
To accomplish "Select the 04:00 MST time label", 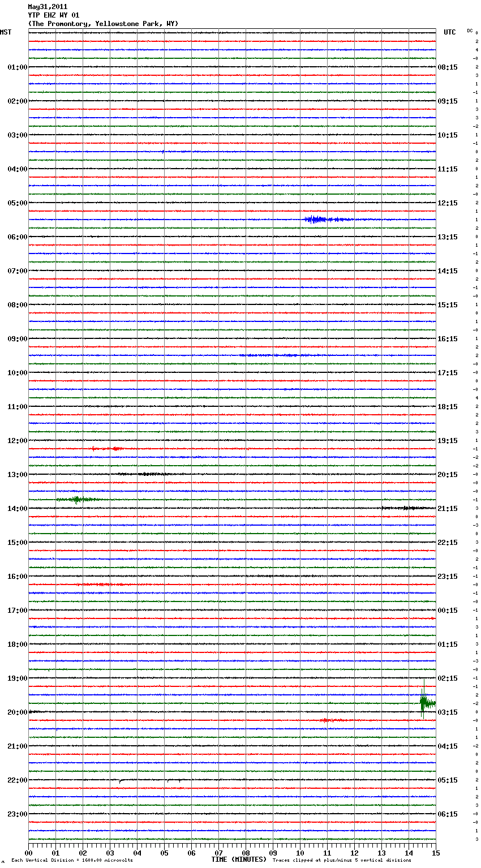I will click(18, 169).
